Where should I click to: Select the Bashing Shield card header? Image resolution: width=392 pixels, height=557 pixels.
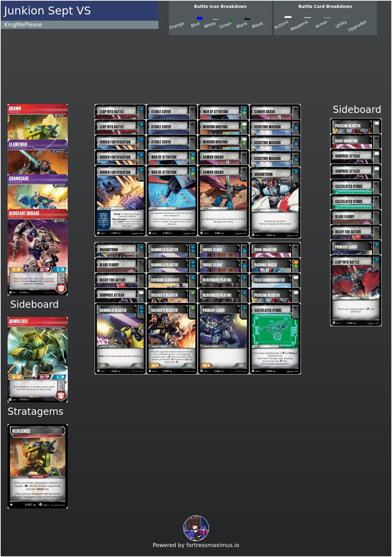tap(275, 265)
